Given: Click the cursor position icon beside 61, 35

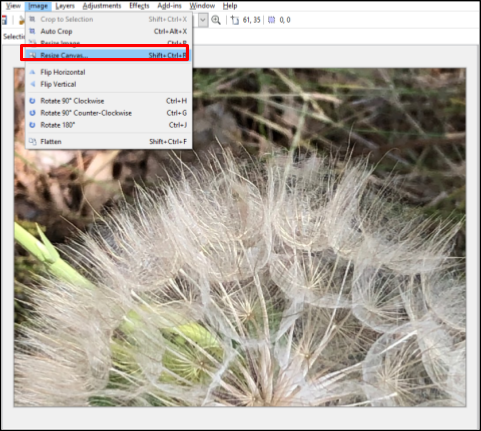Looking at the screenshot, I should 235,20.
